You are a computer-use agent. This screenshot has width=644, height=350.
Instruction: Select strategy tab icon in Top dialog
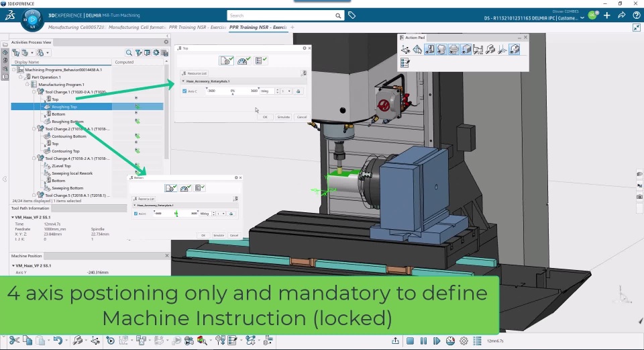pos(226,60)
